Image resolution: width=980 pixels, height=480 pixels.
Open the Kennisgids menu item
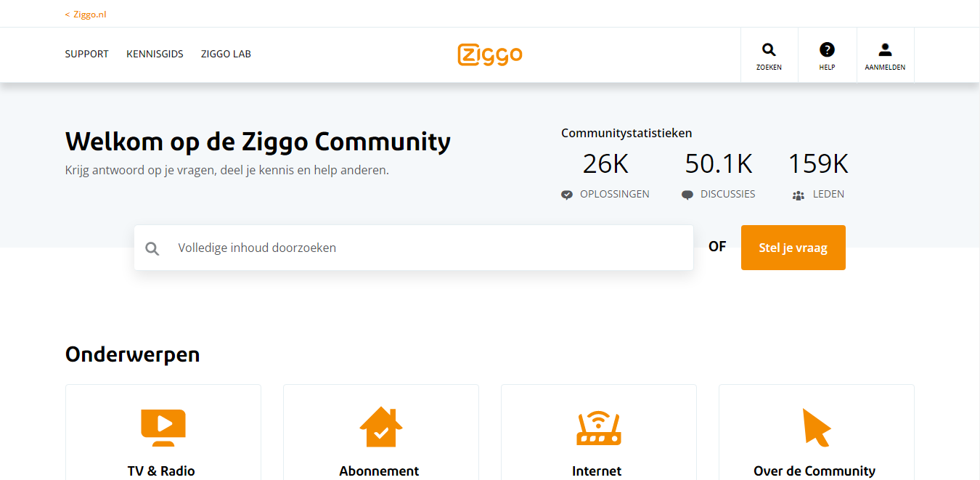155,54
